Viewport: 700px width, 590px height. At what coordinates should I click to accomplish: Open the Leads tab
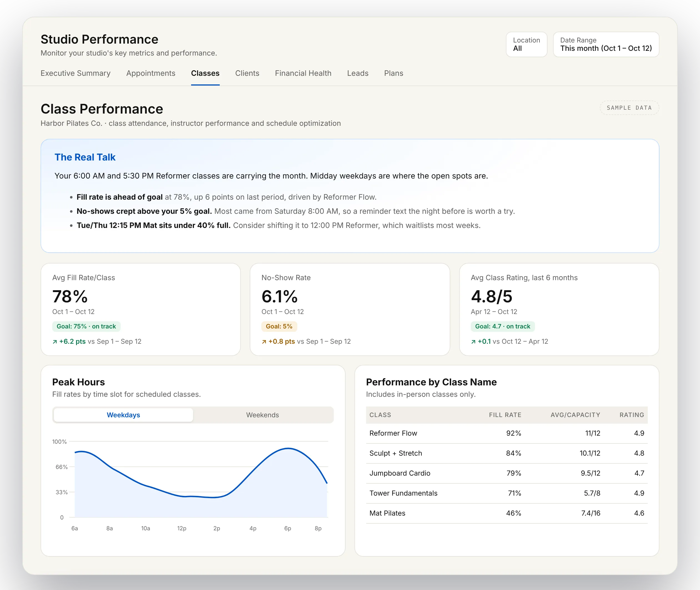pyautogui.click(x=357, y=73)
